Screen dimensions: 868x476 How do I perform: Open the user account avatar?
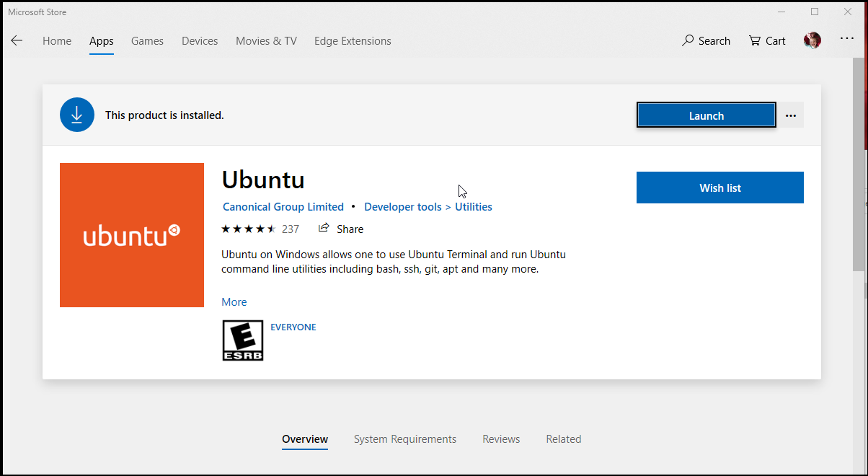click(x=812, y=40)
